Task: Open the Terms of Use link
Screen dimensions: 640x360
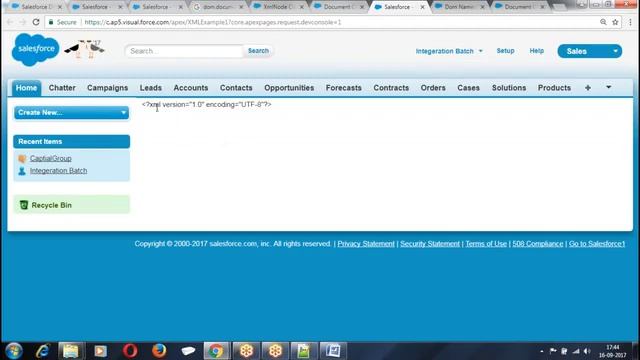Action: pos(486,244)
